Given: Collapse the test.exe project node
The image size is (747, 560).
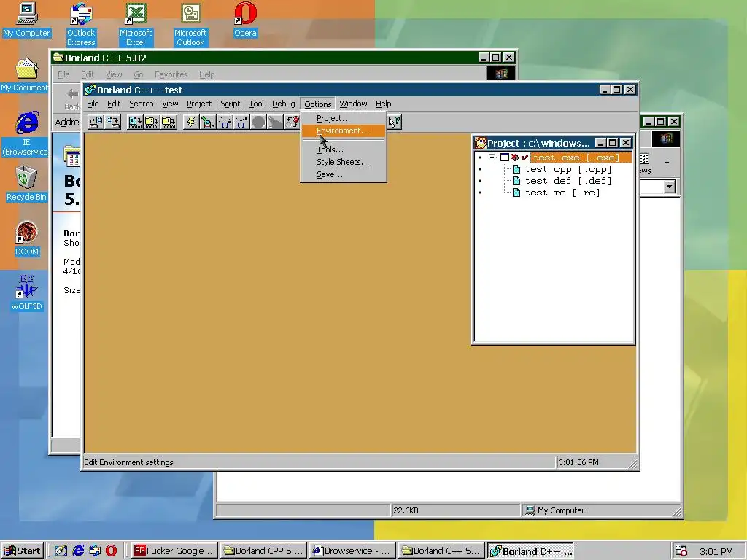Looking at the screenshot, I should (492, 157).
